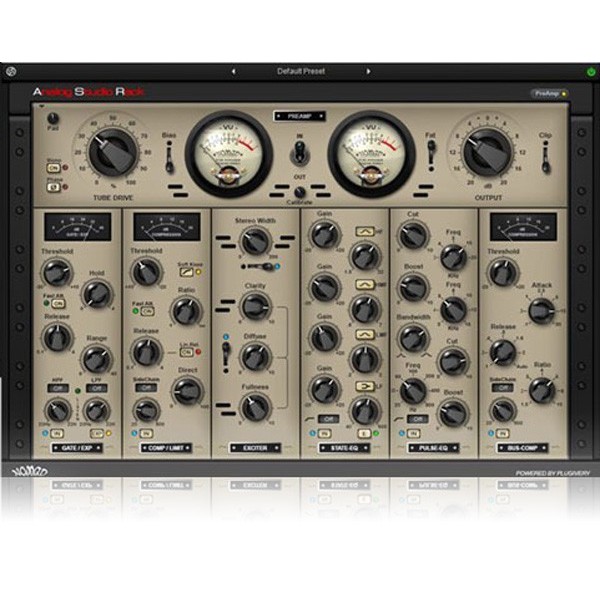Click the LF band shape button
Image resolution: width=600 pixels, height=600 pixels.
[x=365, y=386]
